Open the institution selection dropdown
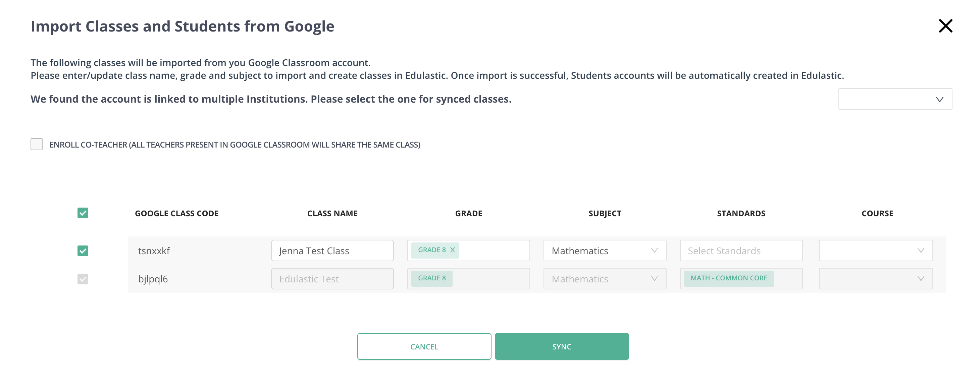 895,99
